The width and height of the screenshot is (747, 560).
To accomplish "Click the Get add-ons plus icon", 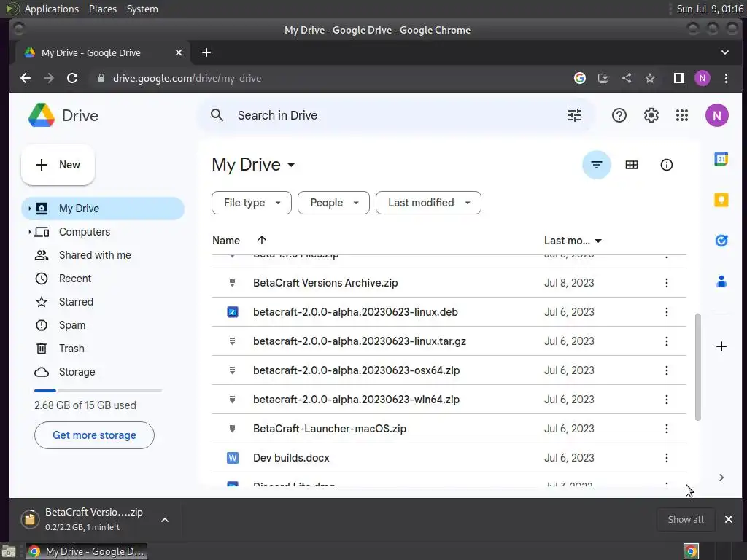I will point(721,346).
